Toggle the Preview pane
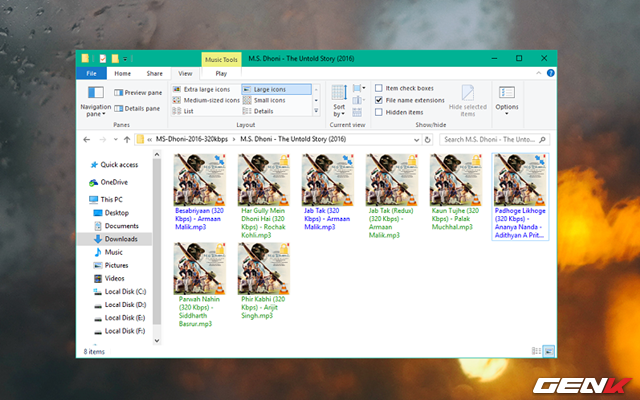Viewport: 640px width, 400px height. coord(138,93)
